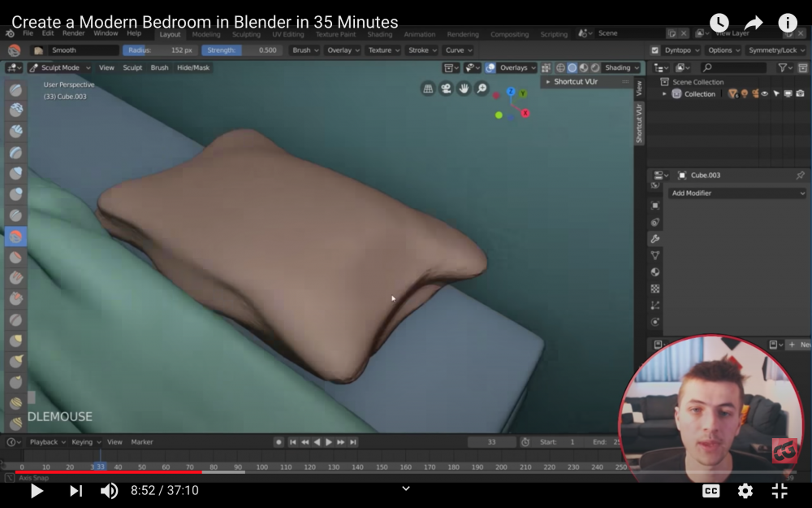Toggle the Dyntopo checkbox
This screenshot has width=812, height=508.
tap(655, 50)
